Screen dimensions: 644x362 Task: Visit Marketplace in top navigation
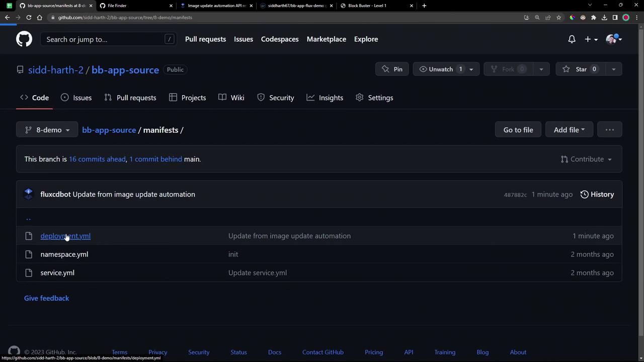point(326,39)
